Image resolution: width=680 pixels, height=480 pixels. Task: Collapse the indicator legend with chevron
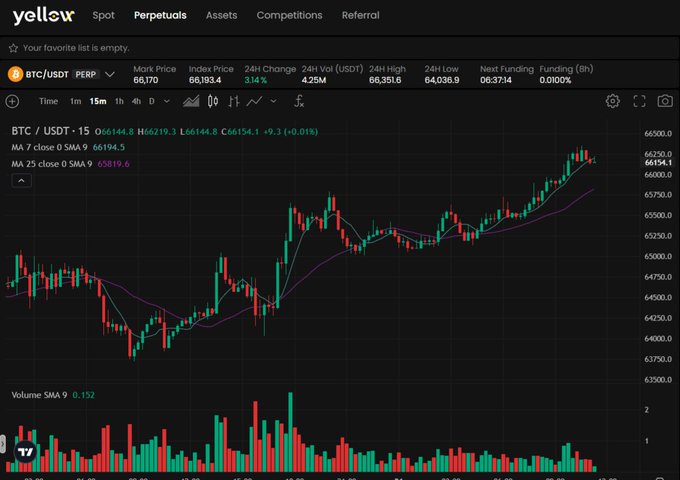coord(21,180)
